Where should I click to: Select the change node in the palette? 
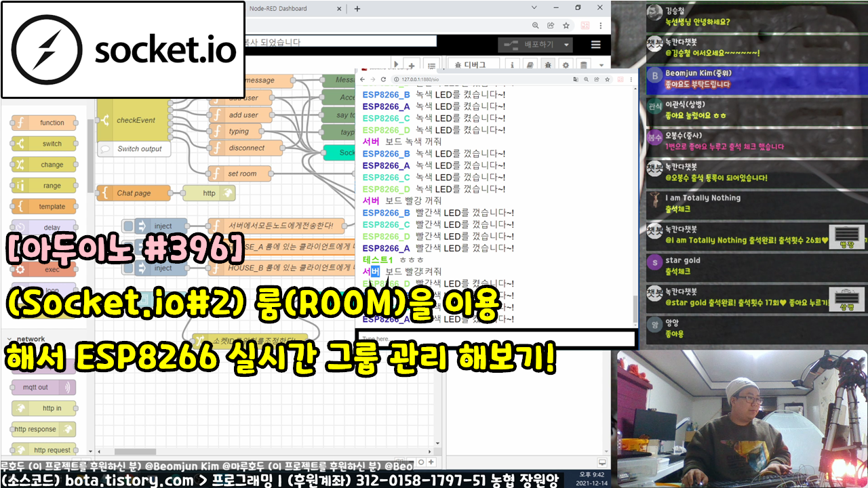tap(43, 165)
